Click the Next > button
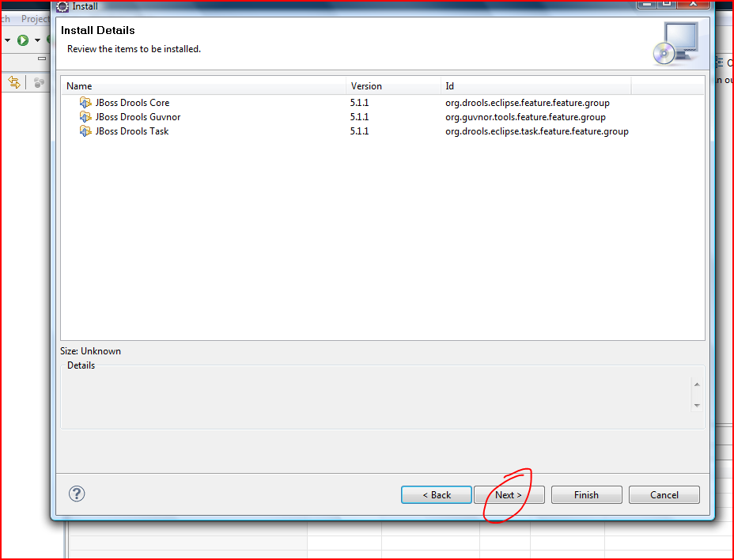Screen dimensions: 734x560 coord(509,495)
